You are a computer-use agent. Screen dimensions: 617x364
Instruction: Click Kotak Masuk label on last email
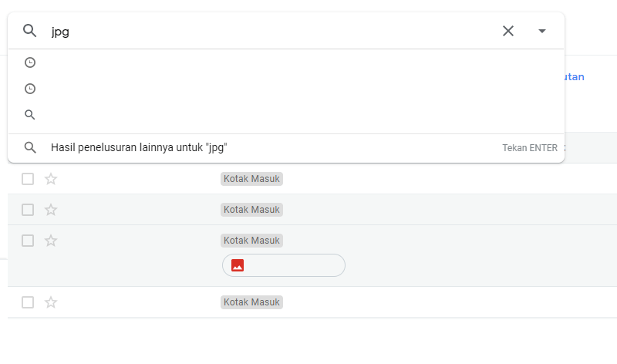coord(251,302)
